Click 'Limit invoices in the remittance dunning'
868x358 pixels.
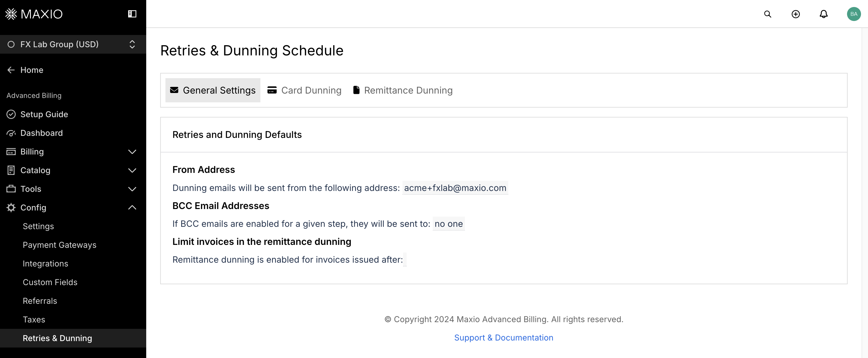pos(262,241)
